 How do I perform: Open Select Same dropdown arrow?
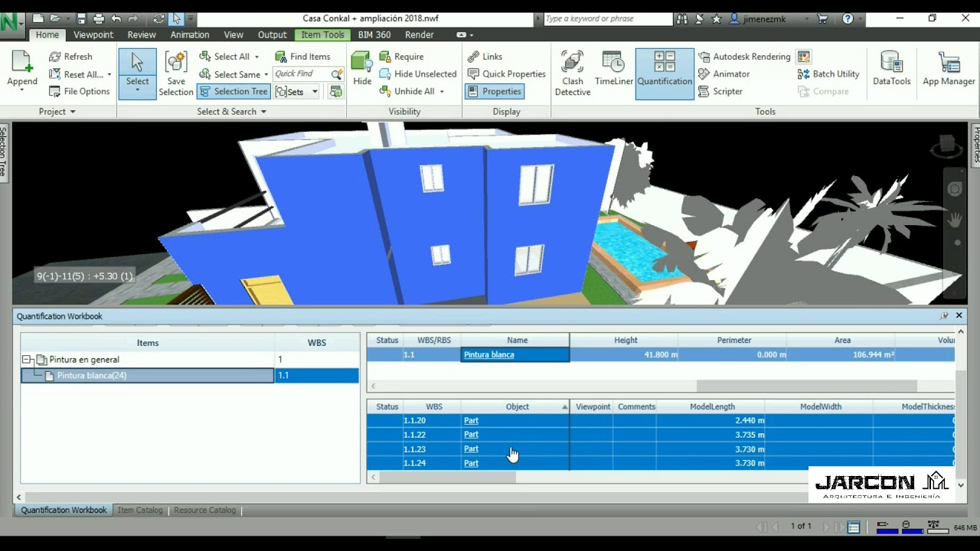266,74
